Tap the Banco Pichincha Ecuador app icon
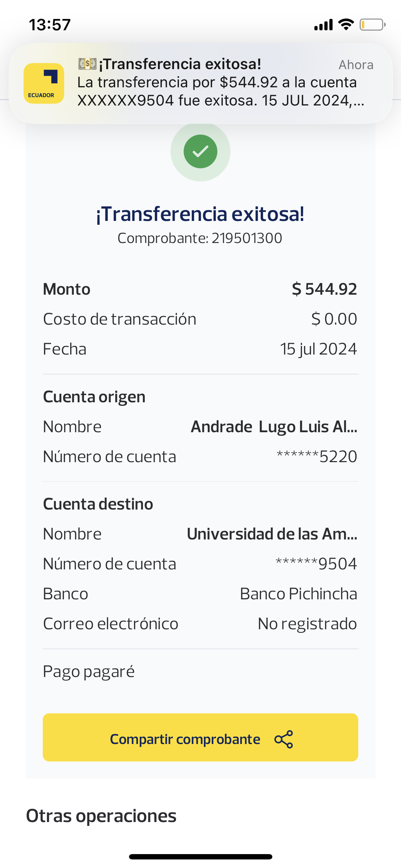This screenshot has width=401, height=868. coord(43,83)
